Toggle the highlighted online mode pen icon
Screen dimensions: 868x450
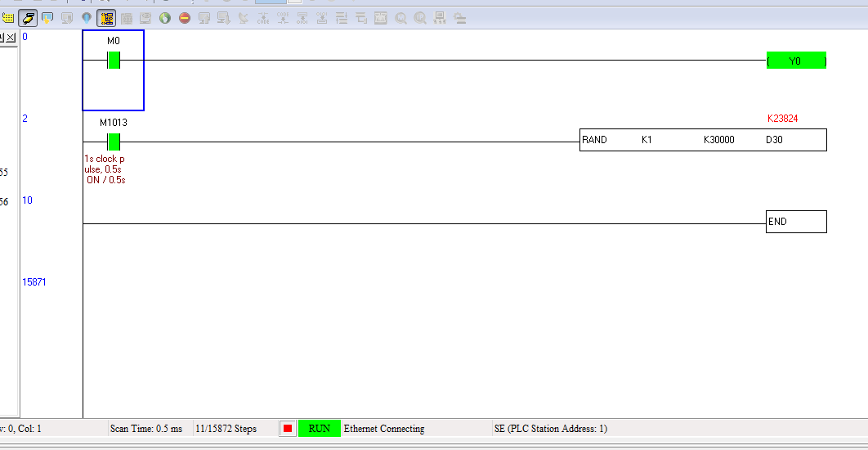click(28, 18)
